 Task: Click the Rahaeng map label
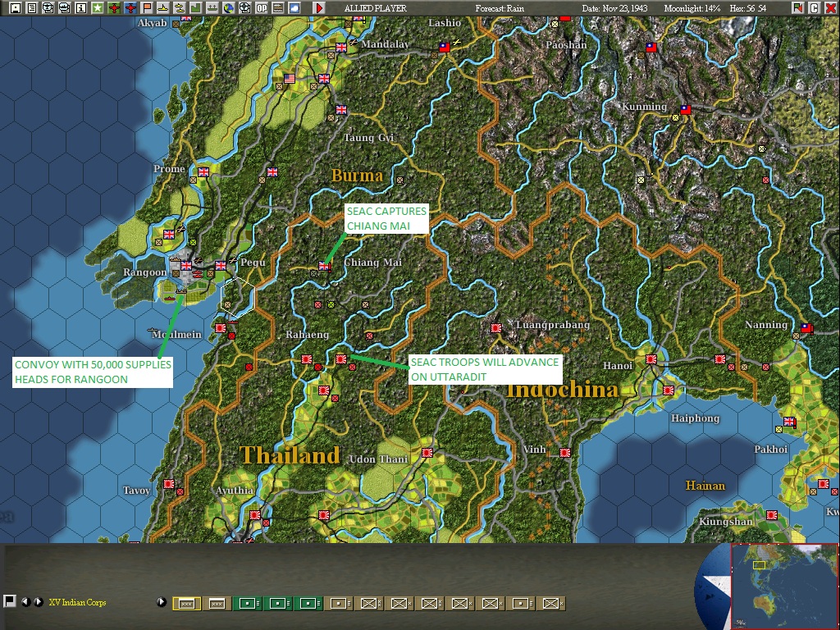click(x=307, y=335)
